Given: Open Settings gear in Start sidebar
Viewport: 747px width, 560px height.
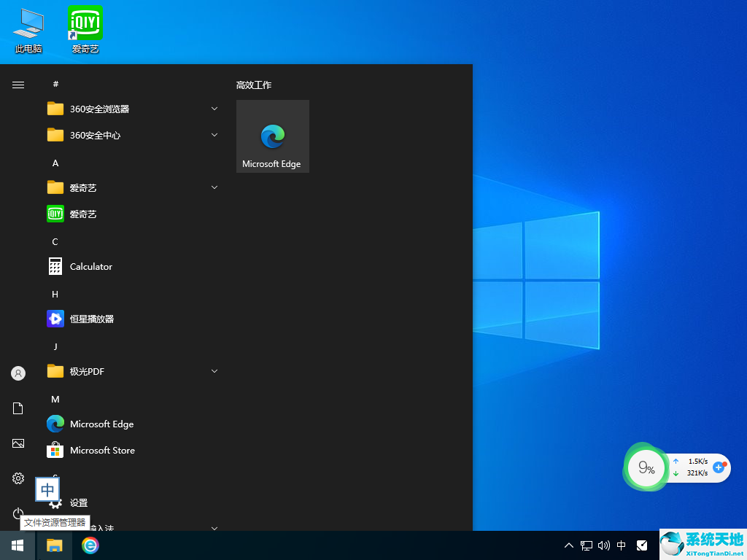Looking at the screenshot, I should coord(18,478).
